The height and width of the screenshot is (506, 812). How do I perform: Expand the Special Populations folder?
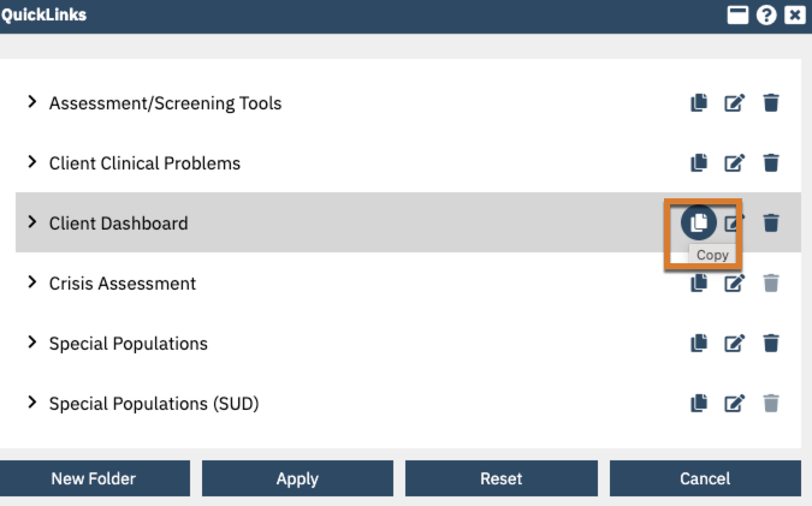(x=32, y=343)
